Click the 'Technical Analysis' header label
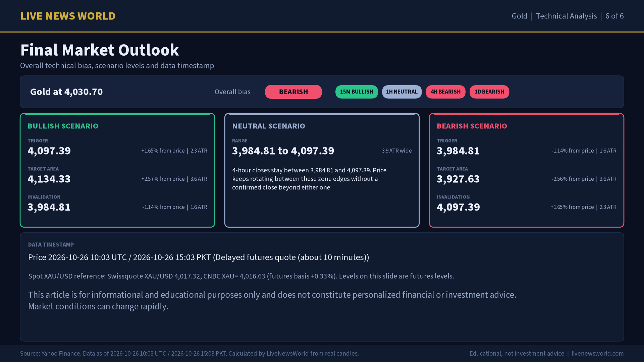 point(567,16)
